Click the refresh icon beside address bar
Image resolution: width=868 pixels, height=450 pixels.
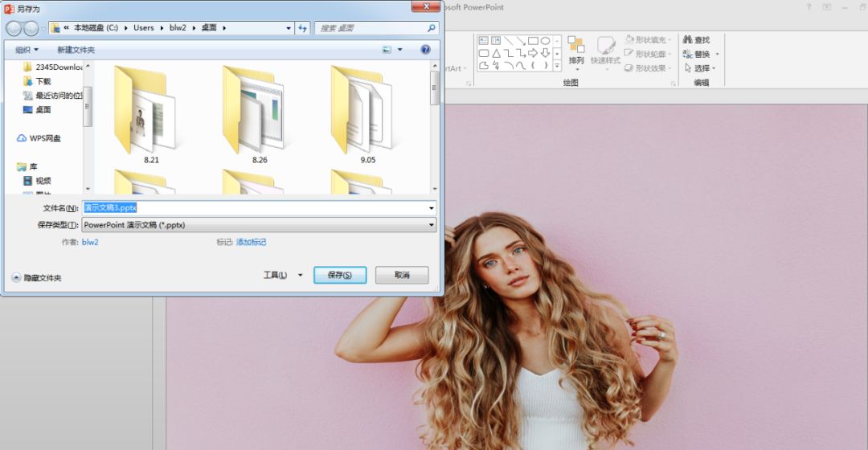pyautogui.click(x=303, y=28)
